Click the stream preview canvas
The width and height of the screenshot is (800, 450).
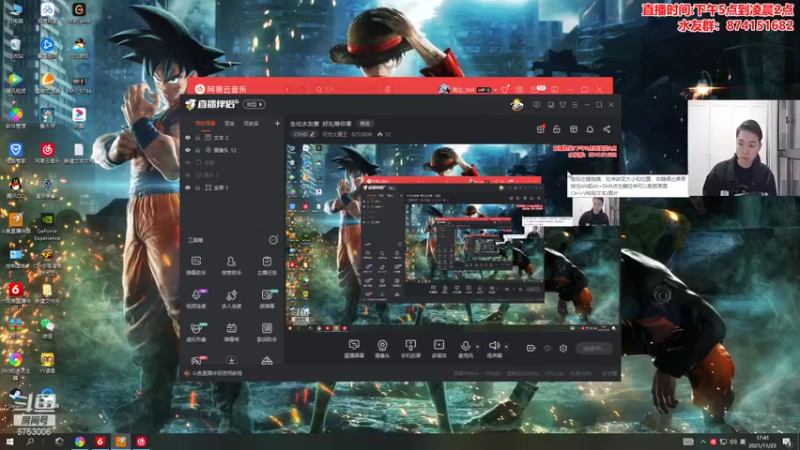pyautogui.click(x=453, y=238)
